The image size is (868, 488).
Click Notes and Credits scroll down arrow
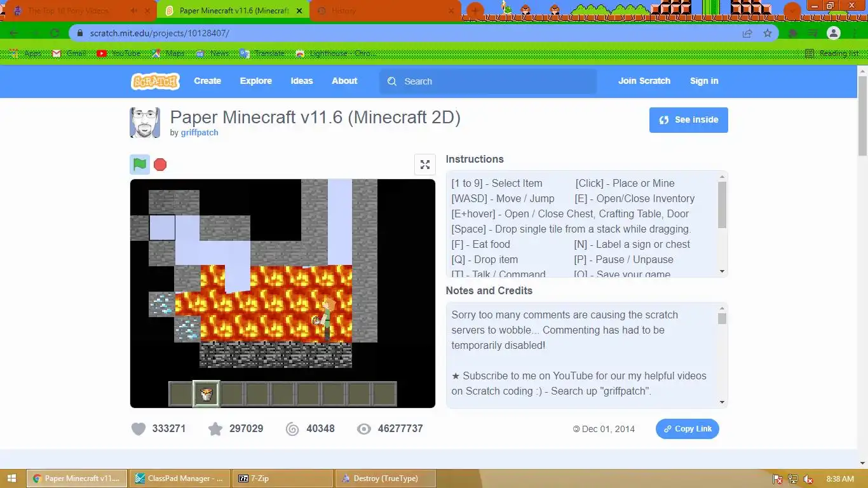pos(722,402)
